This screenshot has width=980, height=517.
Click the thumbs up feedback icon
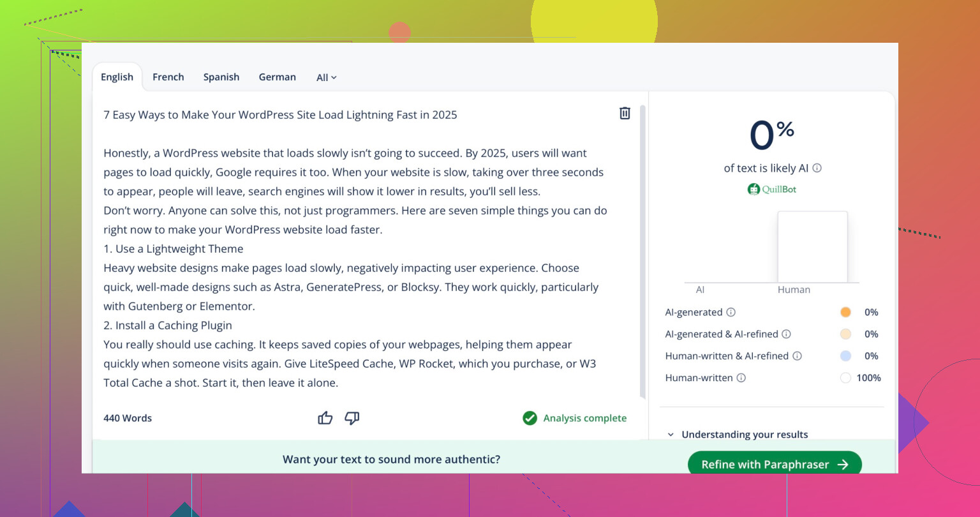pos(325,418)
